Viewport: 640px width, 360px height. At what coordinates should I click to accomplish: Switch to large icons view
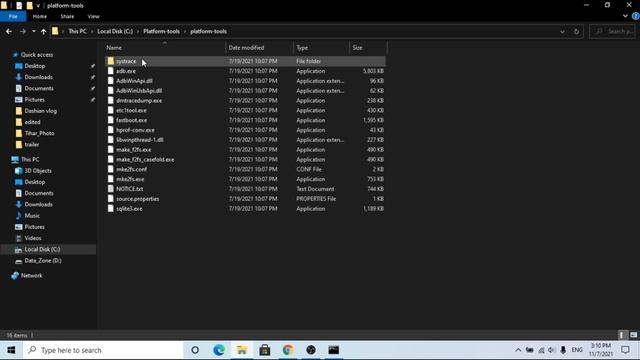tap(633, 335)
